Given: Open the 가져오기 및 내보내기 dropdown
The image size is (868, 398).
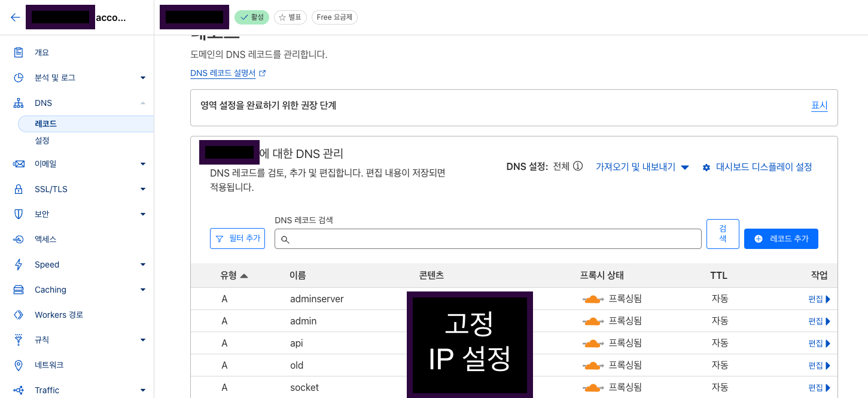Looking at the screenshot, I should coord(642,167).
